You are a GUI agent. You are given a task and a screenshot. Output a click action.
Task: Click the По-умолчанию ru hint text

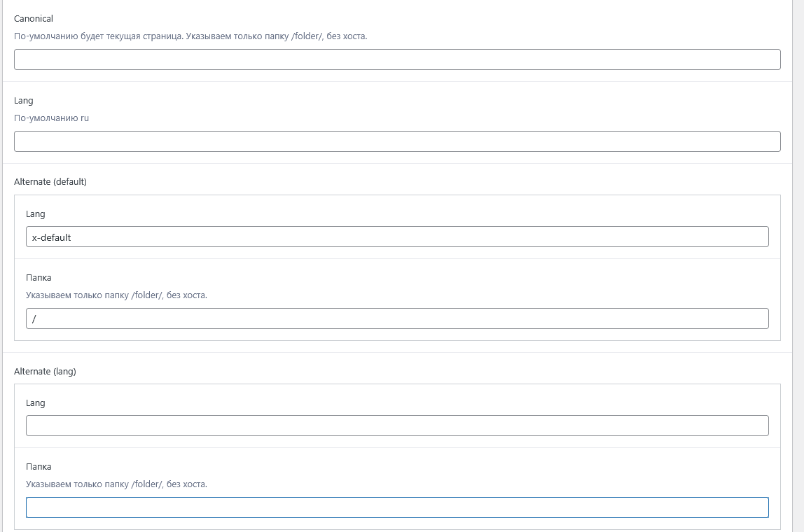click(x=51, y=118)
